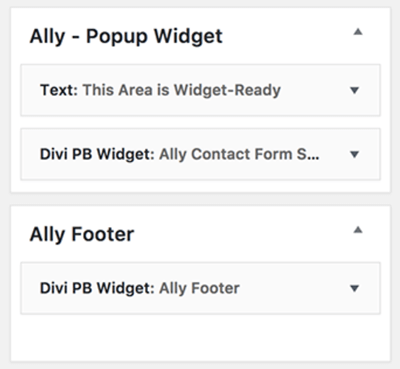400x369 pixels.
Task: Click the 'Ally Footer' title in widget
Action: [199, 288]
